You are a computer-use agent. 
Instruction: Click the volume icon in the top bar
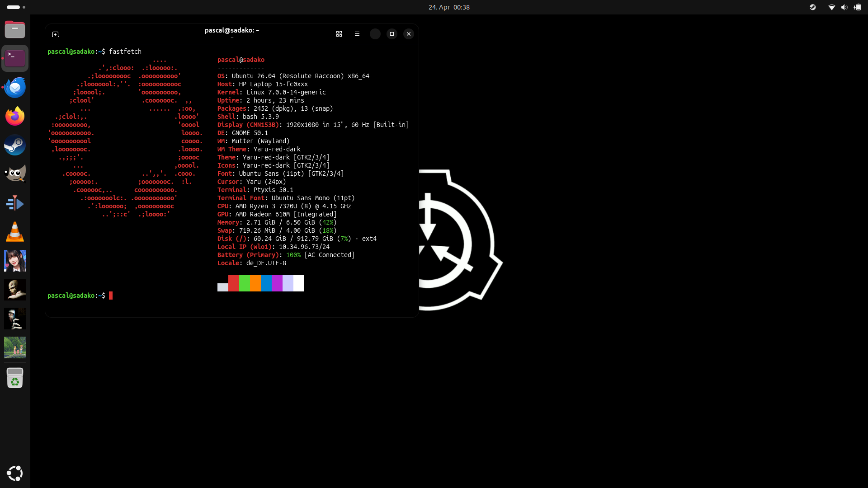point(844,7)
